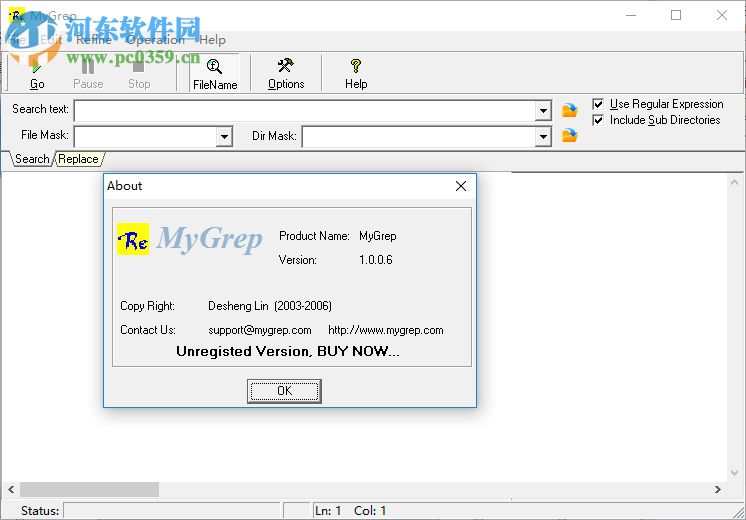Open the http://www.mygrep.com link
The image size is (746, 520).
(x=385, y=330)
